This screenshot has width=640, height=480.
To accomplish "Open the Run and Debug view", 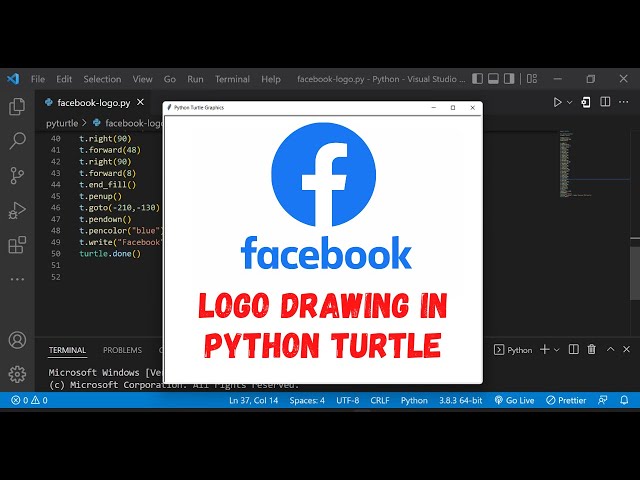I will (17, 210).
